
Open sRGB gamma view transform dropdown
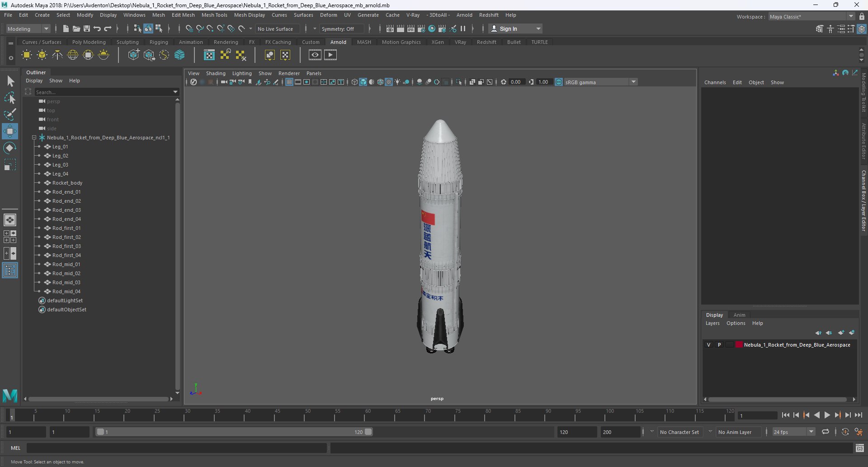601,82
